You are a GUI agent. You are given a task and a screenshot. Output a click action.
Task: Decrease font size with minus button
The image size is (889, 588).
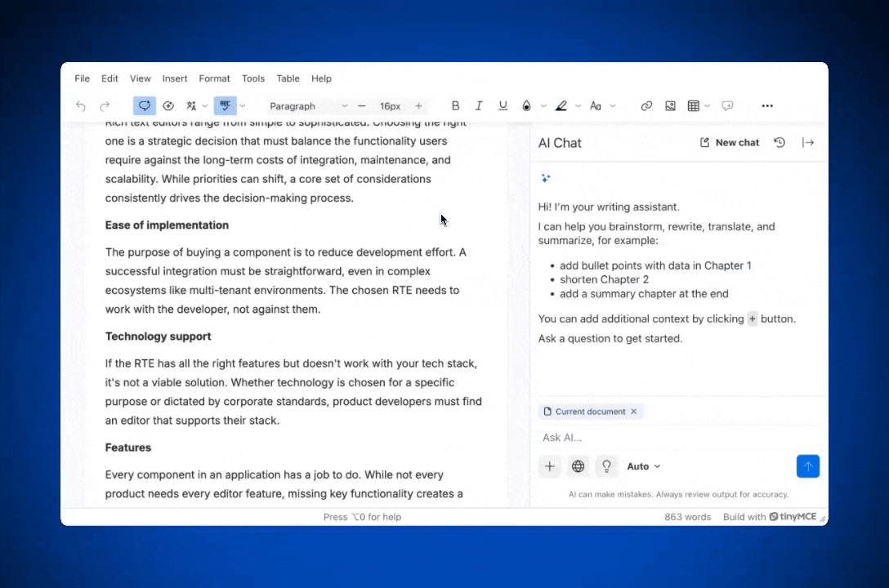(362, 106)
